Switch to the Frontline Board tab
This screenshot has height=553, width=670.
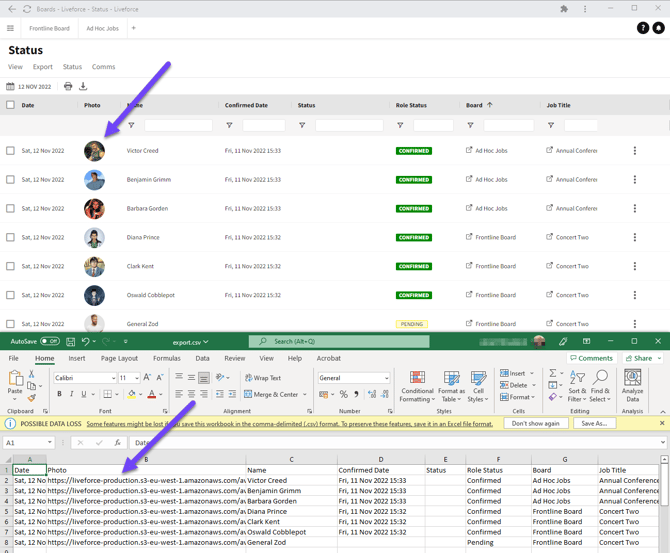49,28
